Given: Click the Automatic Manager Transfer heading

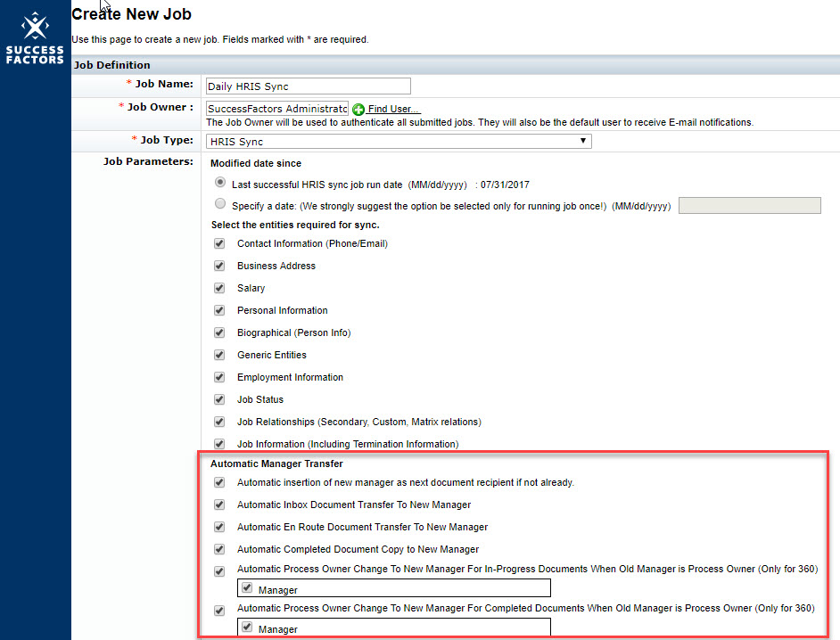Looking at the screenshot, I should pos(276,464).
